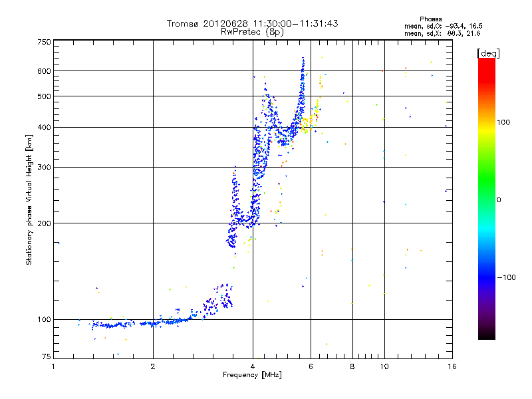Click the y-axis tick label "75"
This screenshot has height=399, width=532.
point(47,356)
